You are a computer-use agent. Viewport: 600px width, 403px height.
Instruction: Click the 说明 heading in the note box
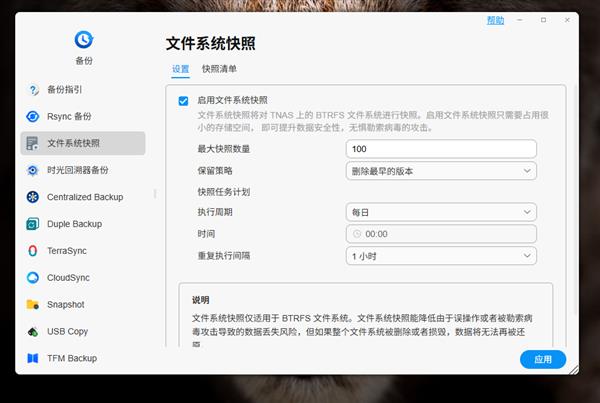pos(201,300)
